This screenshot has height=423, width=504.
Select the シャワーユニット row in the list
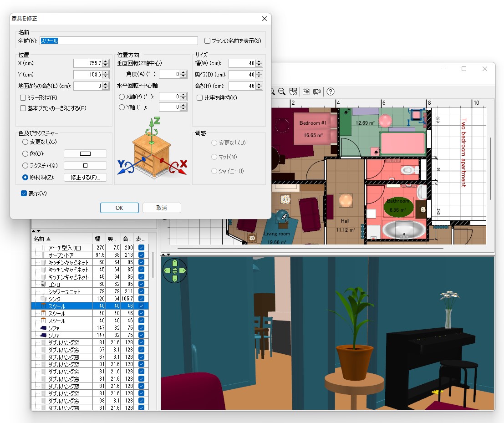[x=90, y=291]
